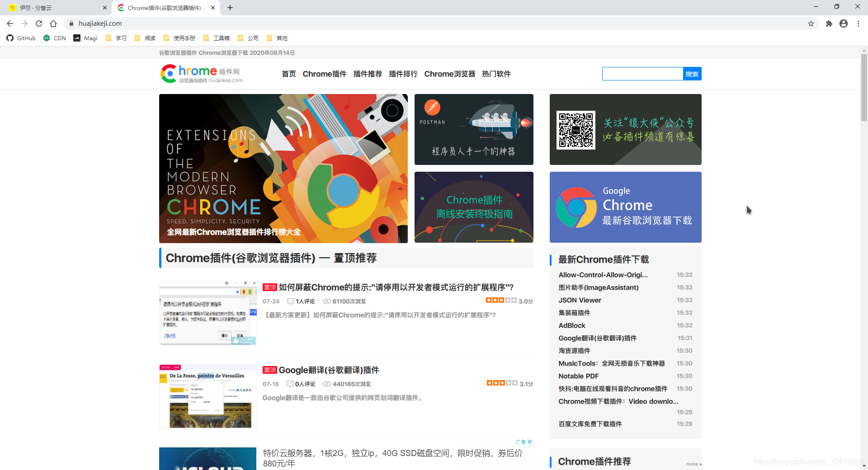
Task: Open the browser home page icon
Action: point(53,23)
